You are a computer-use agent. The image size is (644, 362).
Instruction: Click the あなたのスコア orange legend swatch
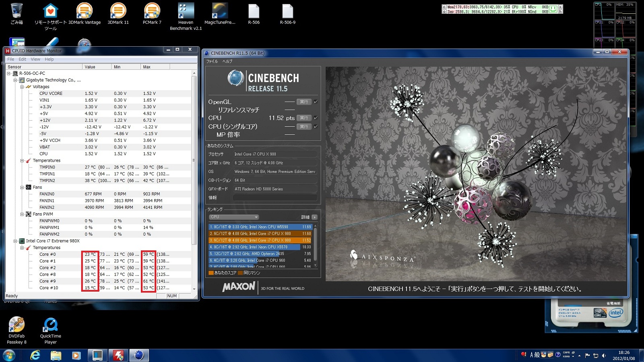(211, 273)
